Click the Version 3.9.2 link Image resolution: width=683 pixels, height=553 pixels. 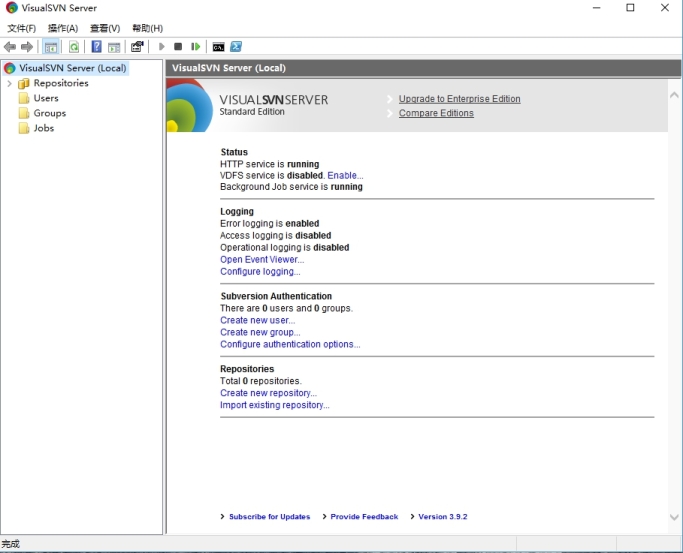[x=443, y=517]
